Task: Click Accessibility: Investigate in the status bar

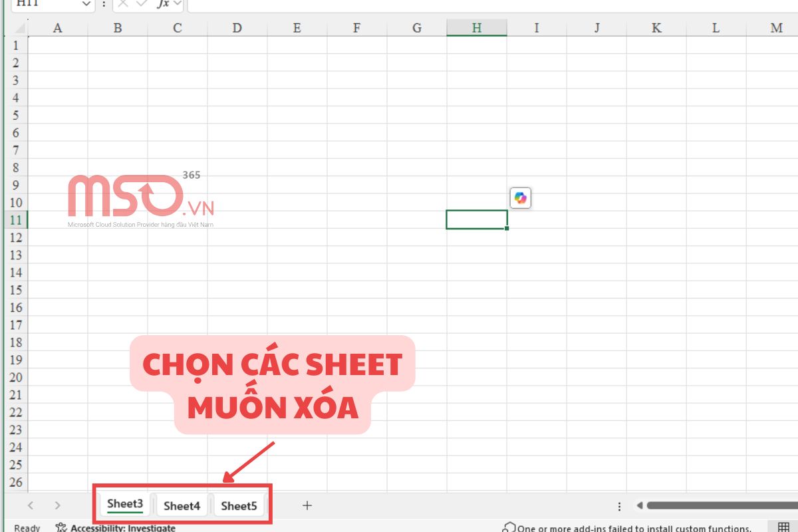Action: pyautogui.click(x=116, y=527)
